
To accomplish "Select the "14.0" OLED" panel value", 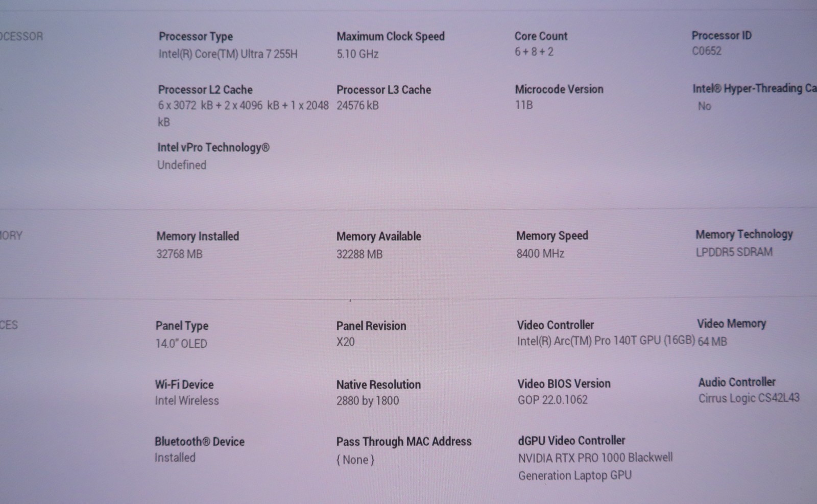I will coord(181,344).
